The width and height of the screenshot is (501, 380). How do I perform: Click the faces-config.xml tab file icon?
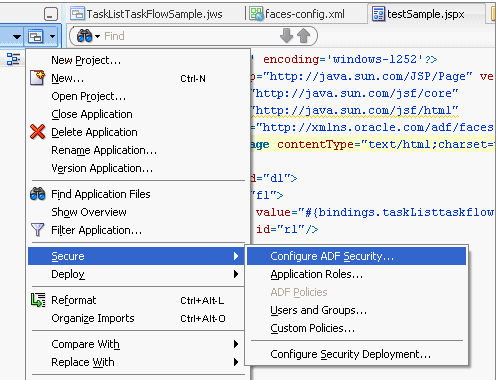point(257,14)
